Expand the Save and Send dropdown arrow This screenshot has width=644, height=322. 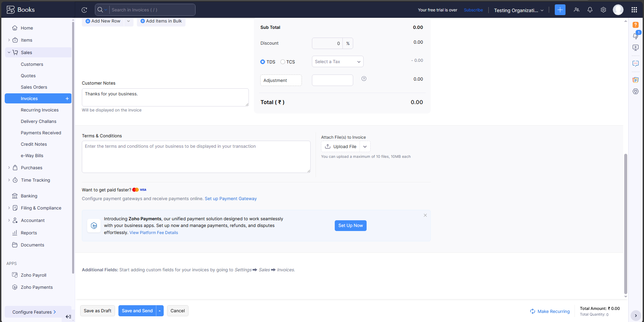pyautogui.click(x=160, y=311)
